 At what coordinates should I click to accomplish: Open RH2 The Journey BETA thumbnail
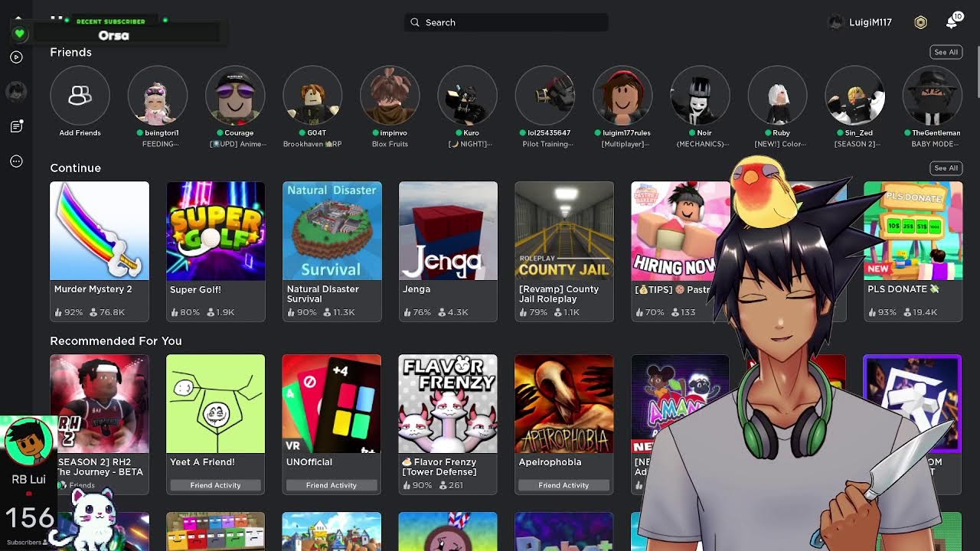(x=100, y=404)
